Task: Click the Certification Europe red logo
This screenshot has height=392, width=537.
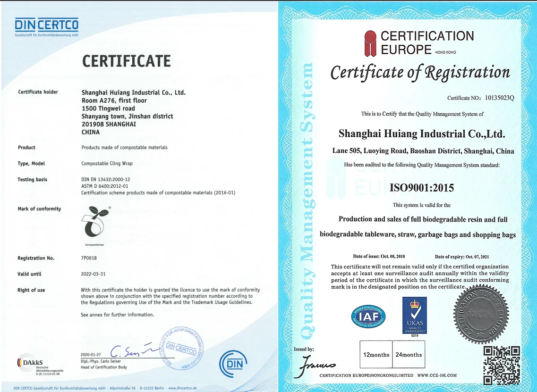Action: coord(372,43)
